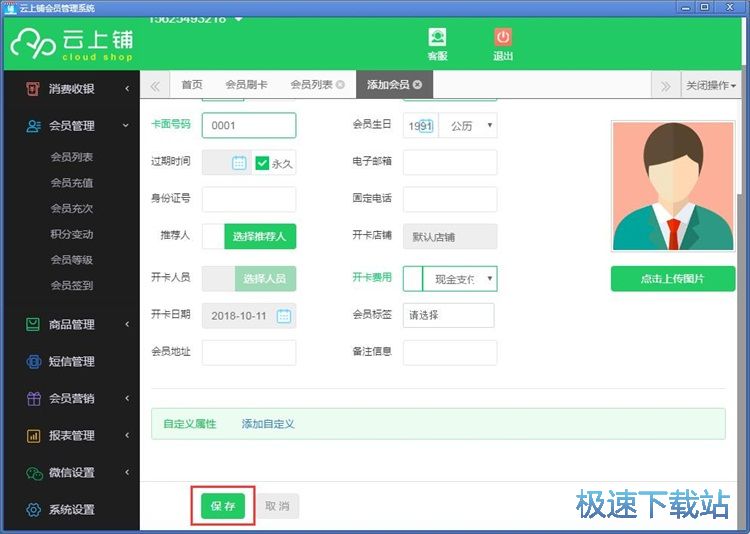This screenshot has height=534, width=750.
Task: Open the 关闭操作 dropdown menu
Action: click(x=711, y=86)
